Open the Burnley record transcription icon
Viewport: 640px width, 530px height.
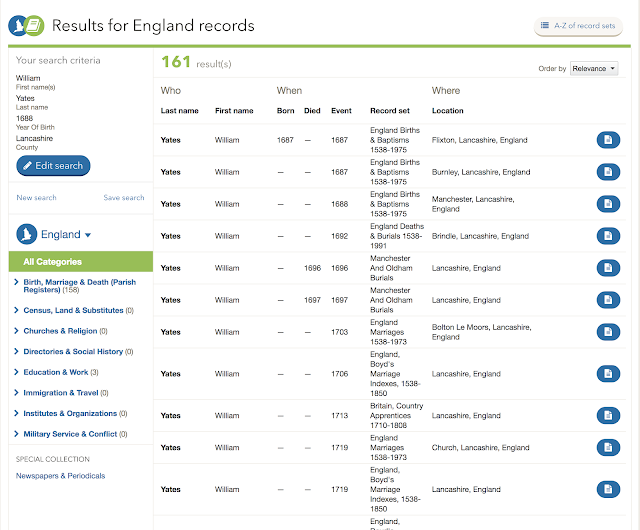[x=608, y=172]
